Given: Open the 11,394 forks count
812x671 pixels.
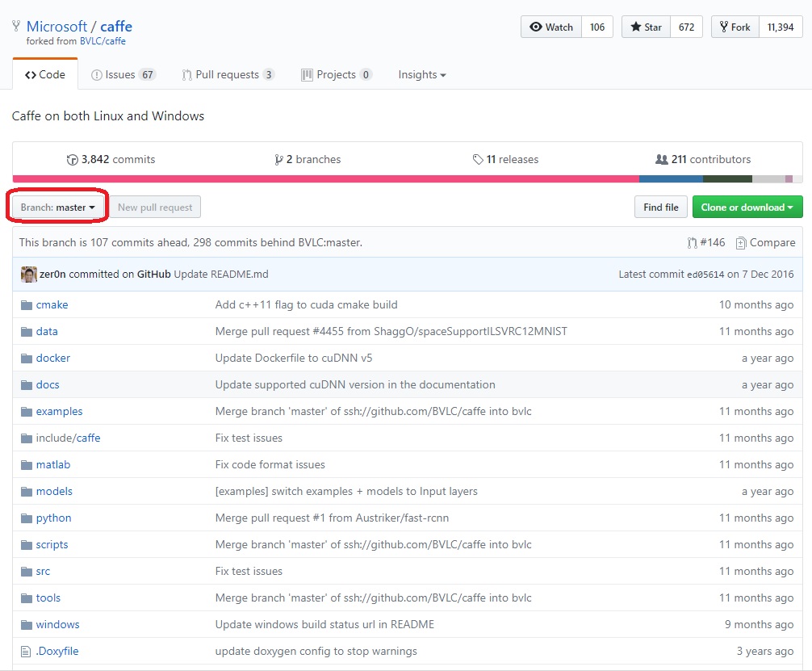Looking at the screenshot, I should pyautogui.click(x=781, y=27).
